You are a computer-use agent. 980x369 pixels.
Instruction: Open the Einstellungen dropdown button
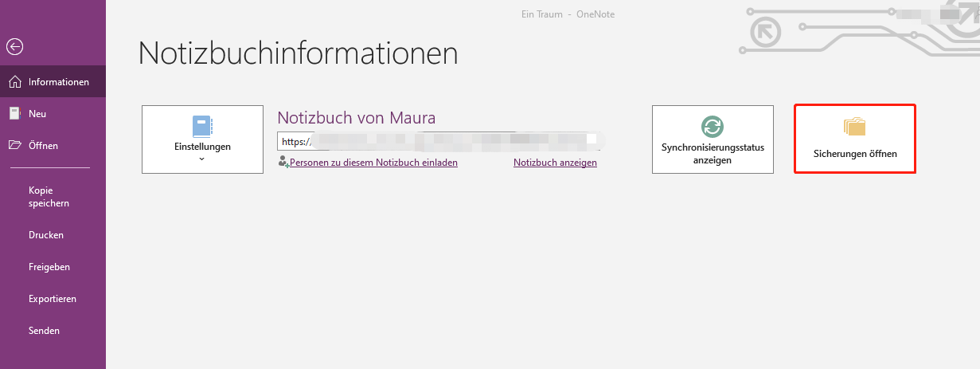(202, 139)
